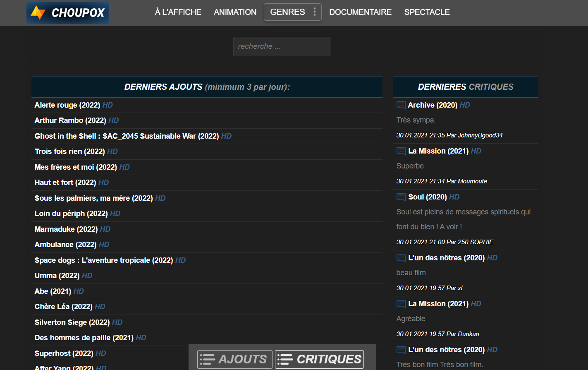This screenshot has height=370, width=588.
Task: Open Sous les palmiers, ma mère link
Action: point(94,198)
